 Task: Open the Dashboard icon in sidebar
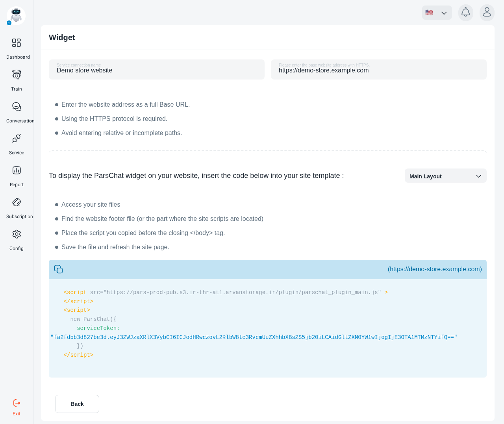17,43
